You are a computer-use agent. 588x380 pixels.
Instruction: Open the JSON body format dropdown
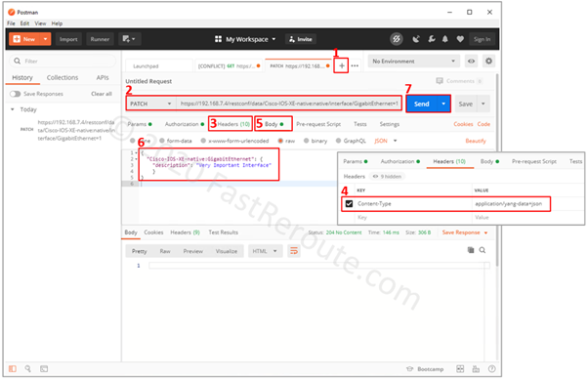(386, 141)
